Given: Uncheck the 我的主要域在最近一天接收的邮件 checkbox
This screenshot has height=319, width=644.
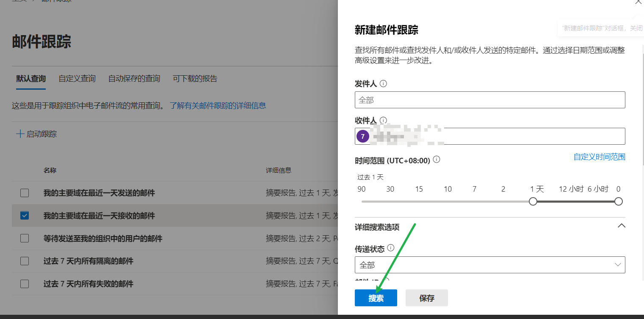Looking at the screenshot, I should pos(25,216).
